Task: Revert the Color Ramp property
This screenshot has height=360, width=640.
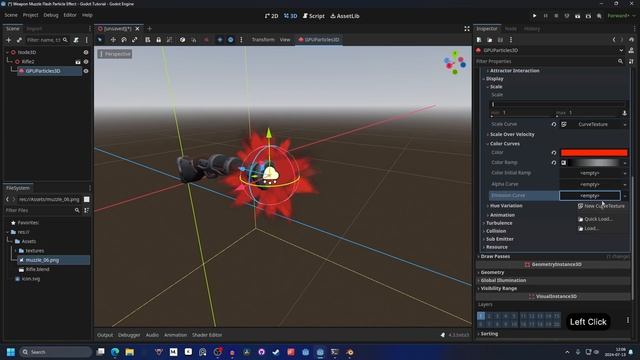Action: tap(554, 162)
